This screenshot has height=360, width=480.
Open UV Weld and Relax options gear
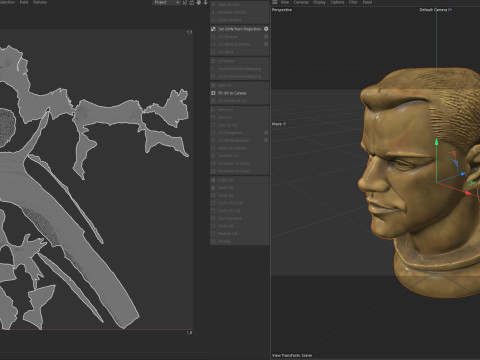(x=266, y=44)
